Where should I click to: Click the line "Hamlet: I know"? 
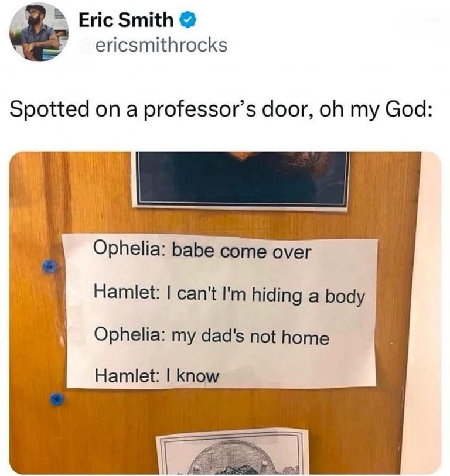pos(157,376)
